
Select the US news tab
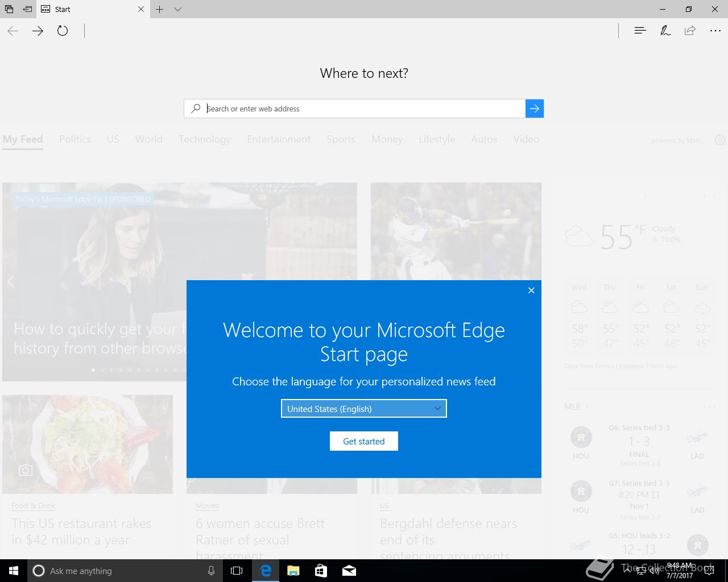tap(113, 139)
